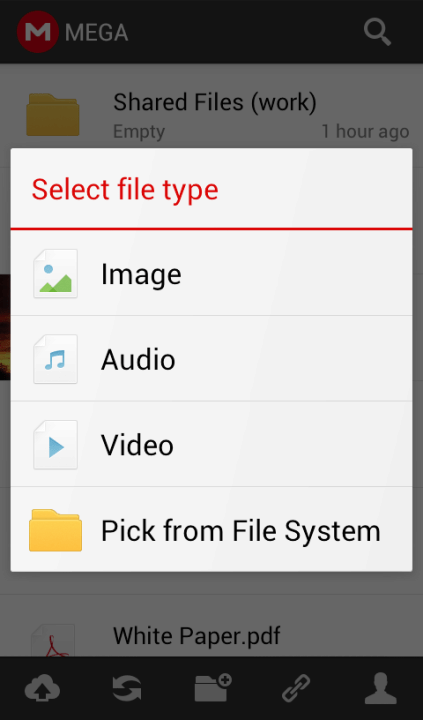Click the Image file type icon
Viewport: 423px width, 720px height.
[x=55, y=274]
